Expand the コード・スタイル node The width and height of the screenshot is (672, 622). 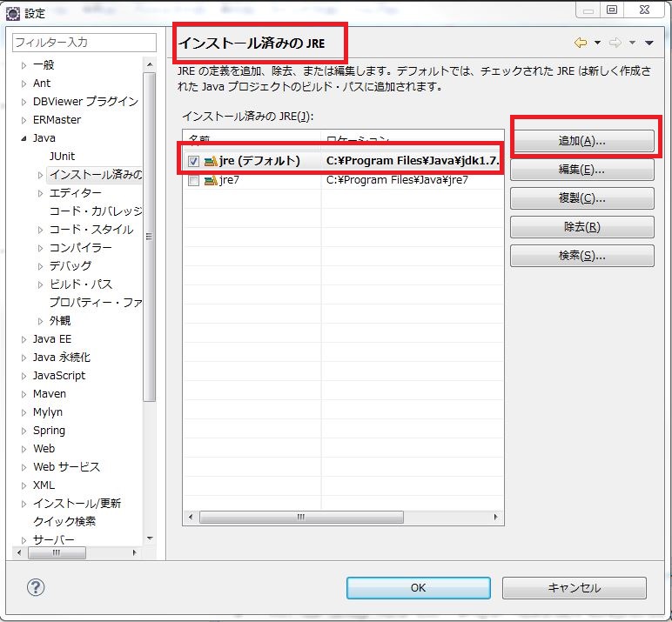[x=40, y=230]
